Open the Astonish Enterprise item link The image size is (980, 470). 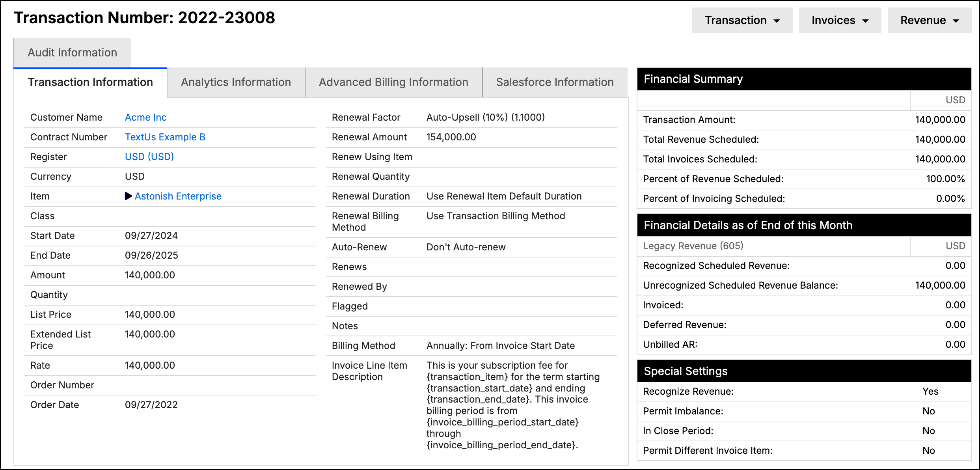178,196
